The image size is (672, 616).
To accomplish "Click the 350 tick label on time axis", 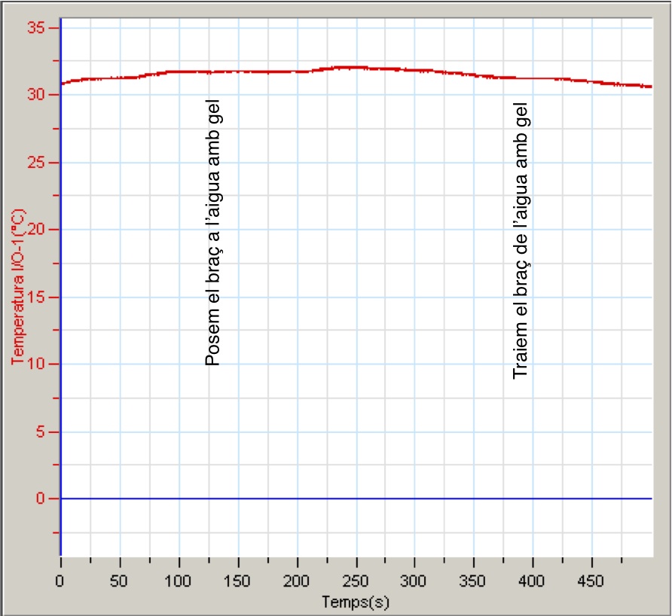I will (x=474, y=581).
